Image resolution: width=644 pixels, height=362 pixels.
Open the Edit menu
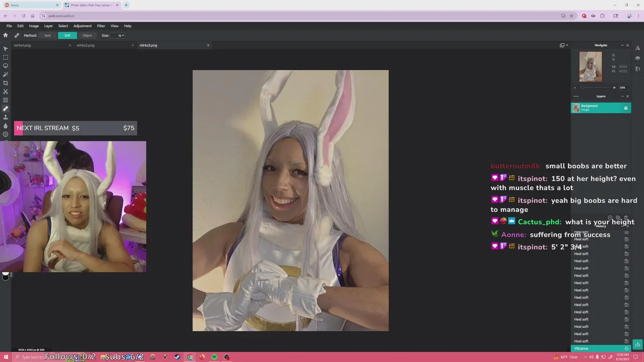pyautogui.click(x=20, y=26)
